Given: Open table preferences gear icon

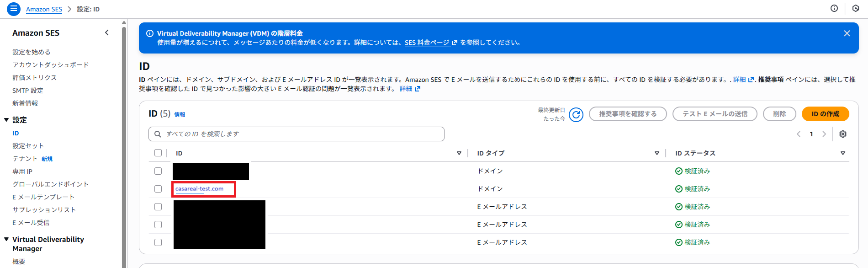Looking at the screenshot, I should [x=843, y=134].
